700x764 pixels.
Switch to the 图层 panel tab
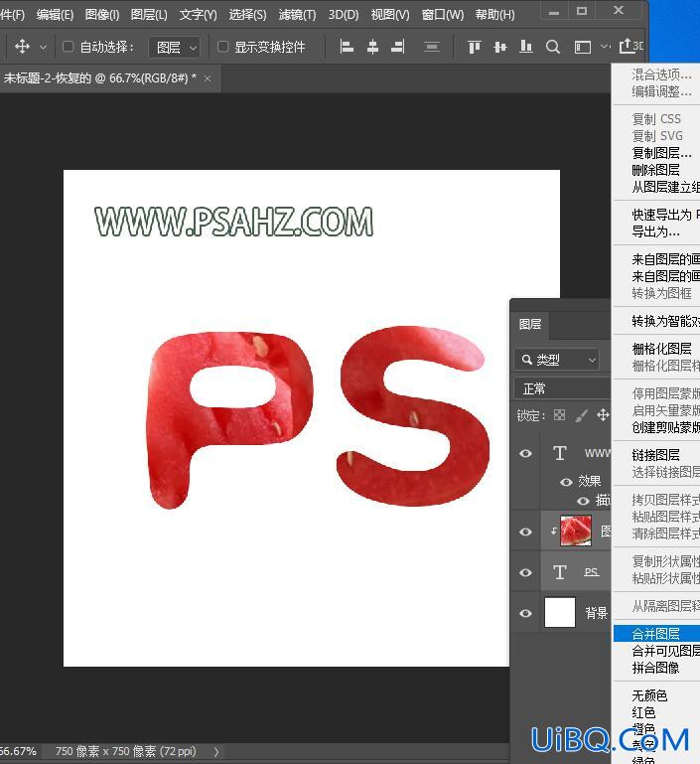[529, 324]
